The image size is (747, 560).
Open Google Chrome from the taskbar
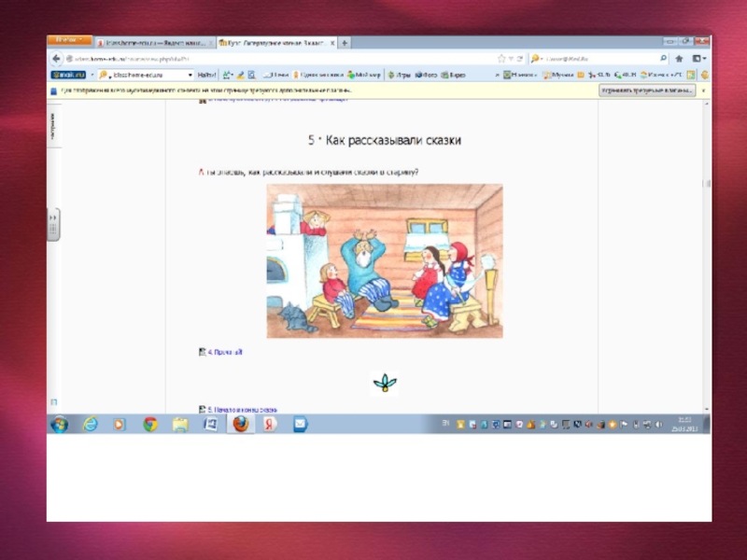(x=149, y=425)
